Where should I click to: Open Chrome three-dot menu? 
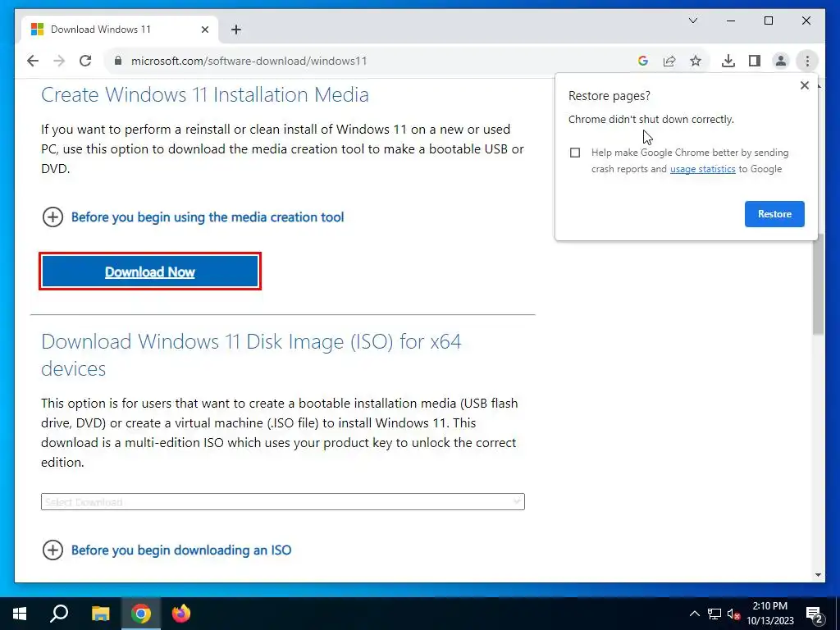(x=807, y=61)
